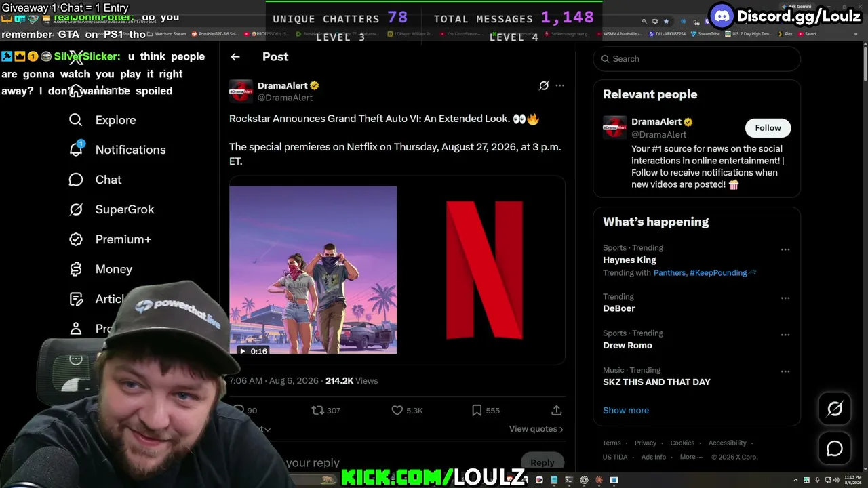This screenshot has width=868, height=488.
Task: Open the footer Accessibility link
Action: coord(728,443)
